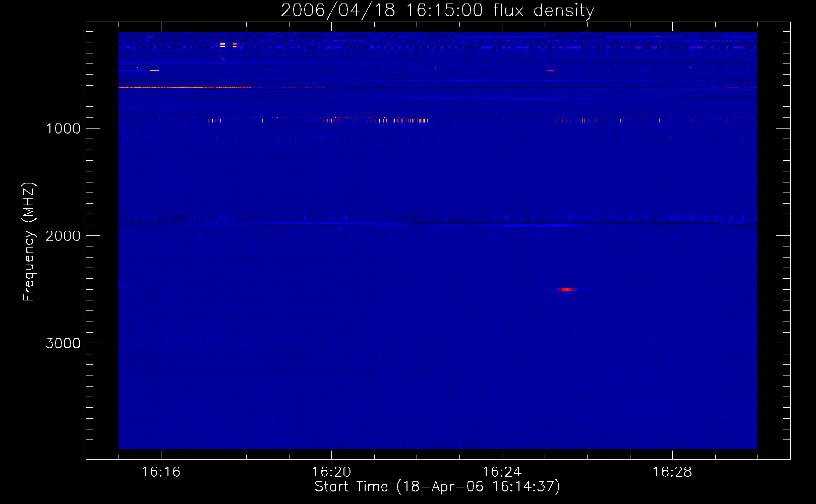Click the plot title '2006/04/18 16:15:00 flux density'

point(437,10)
